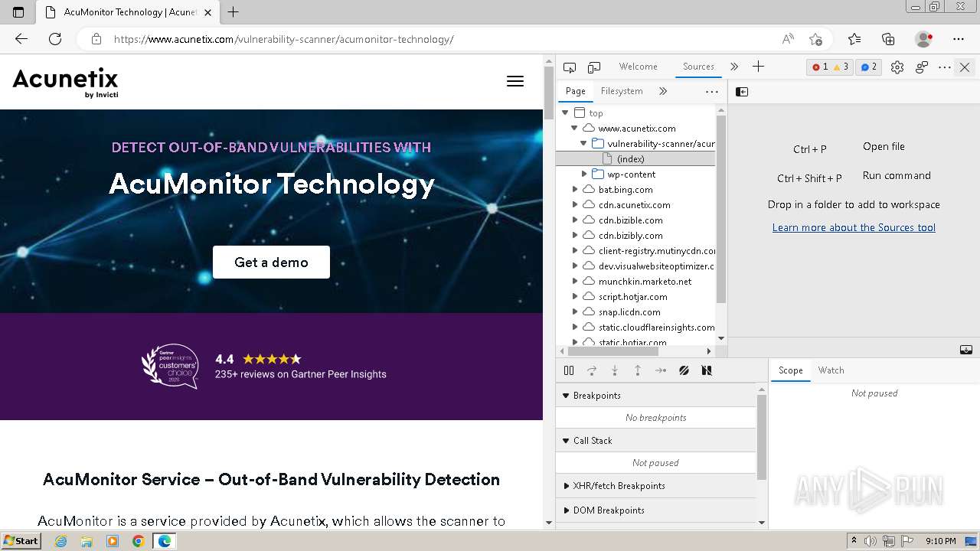
Task: Open DevTools customize and control menu
Action: click(945, 67)
